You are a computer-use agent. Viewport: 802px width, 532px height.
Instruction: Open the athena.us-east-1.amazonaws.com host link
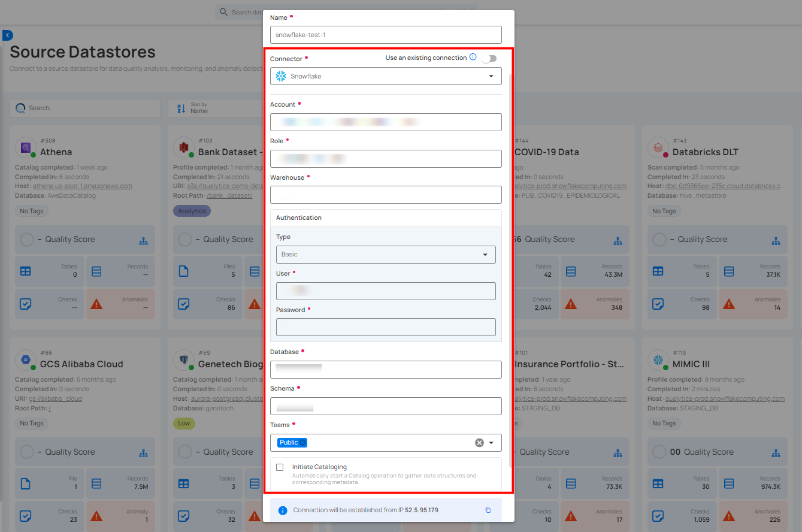click(83, 186)
